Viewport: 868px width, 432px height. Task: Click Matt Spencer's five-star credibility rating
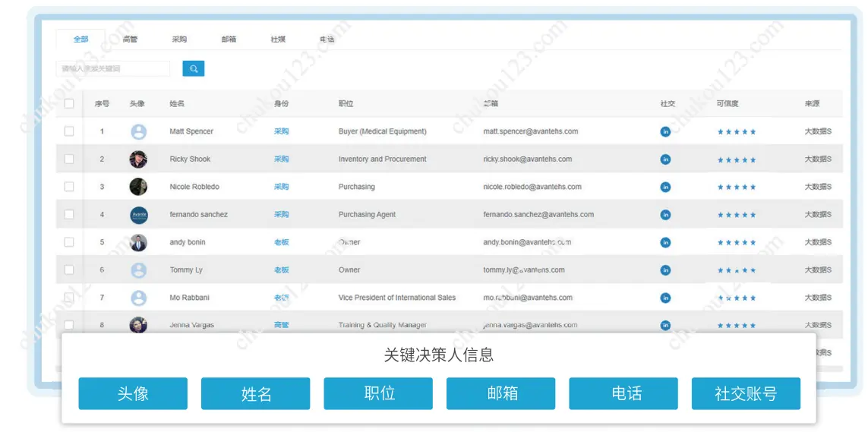pyautogui.click(x=737, y=132)
